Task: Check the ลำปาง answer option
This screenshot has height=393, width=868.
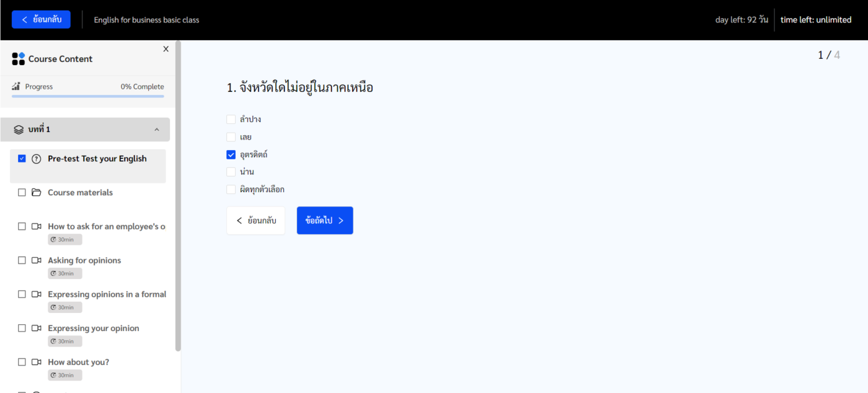Action: pyautogui.click(x=231, y=119)
